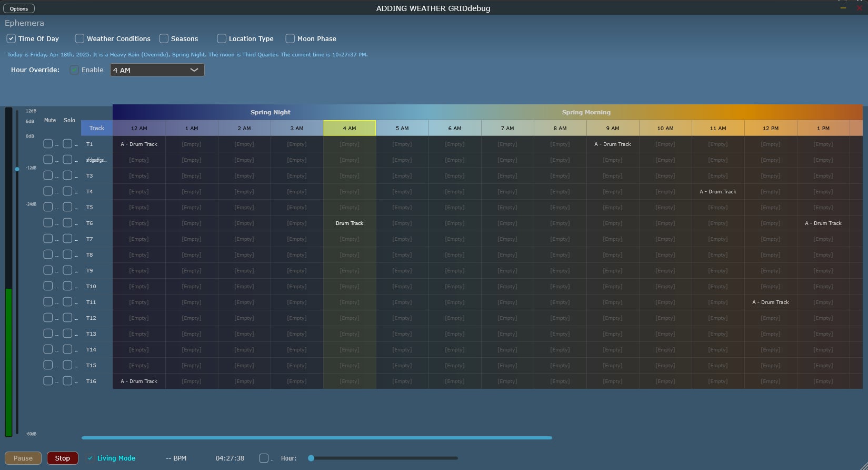Expand the Hour Override dropdown showing 4 AM
Viewport: 868px width, 470px height.
(x=157, y=70)
